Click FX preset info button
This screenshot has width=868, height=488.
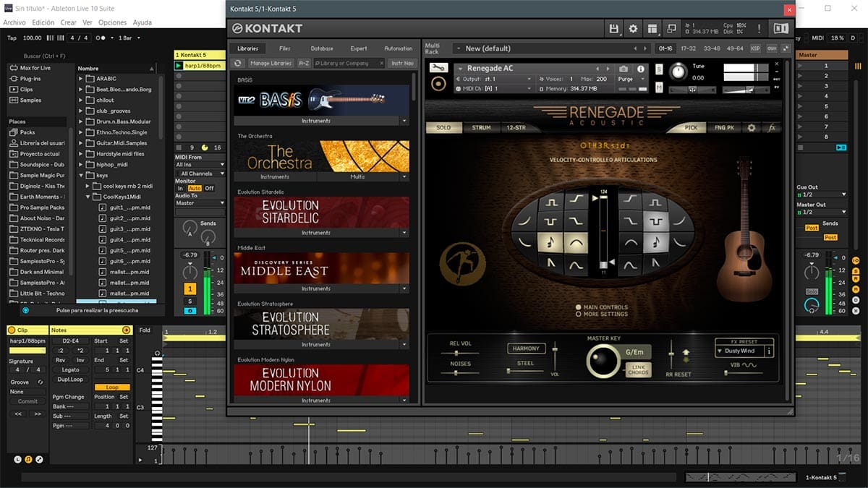click(769, 351)
